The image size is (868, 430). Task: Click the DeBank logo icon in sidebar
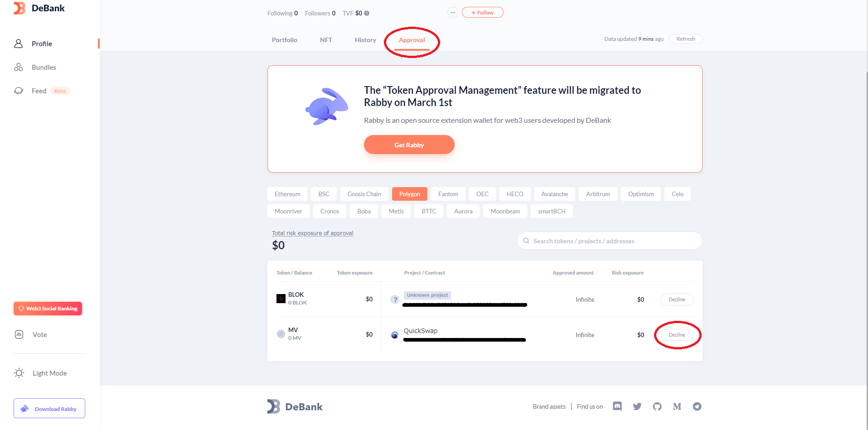[x=19, y=8]
